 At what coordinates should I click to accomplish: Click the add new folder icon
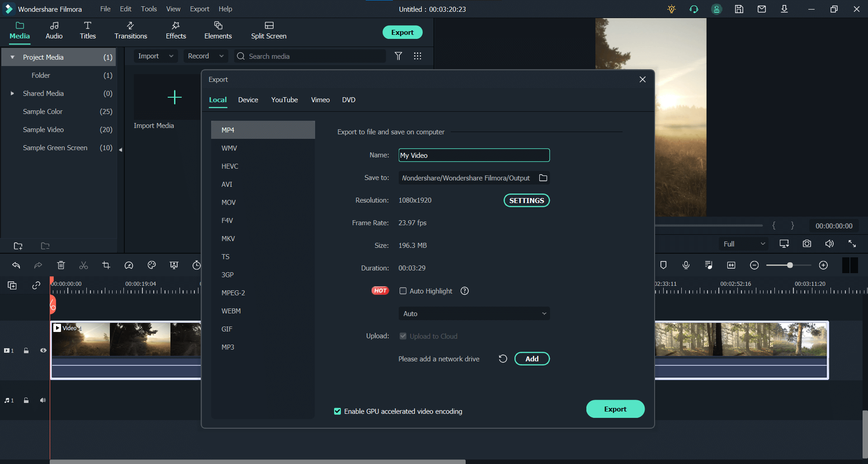click(18, 246)
